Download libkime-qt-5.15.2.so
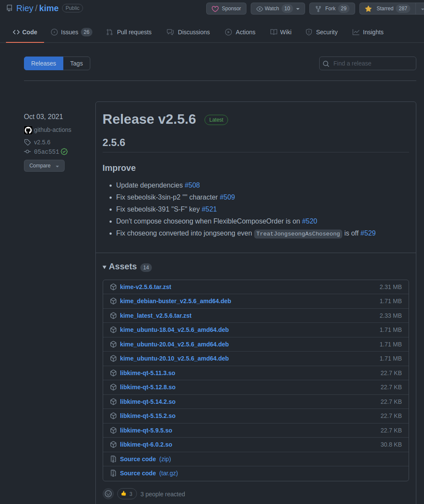The image size is (424, 504). 148,416
